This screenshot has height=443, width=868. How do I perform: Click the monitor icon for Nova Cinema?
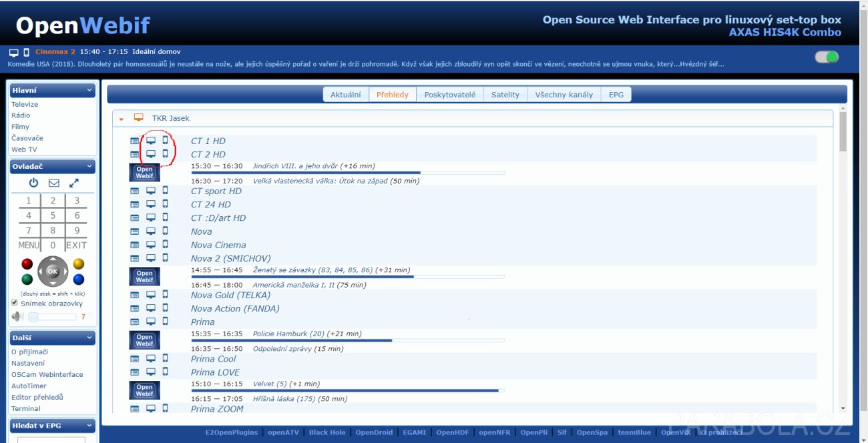[x=151, y=245]
